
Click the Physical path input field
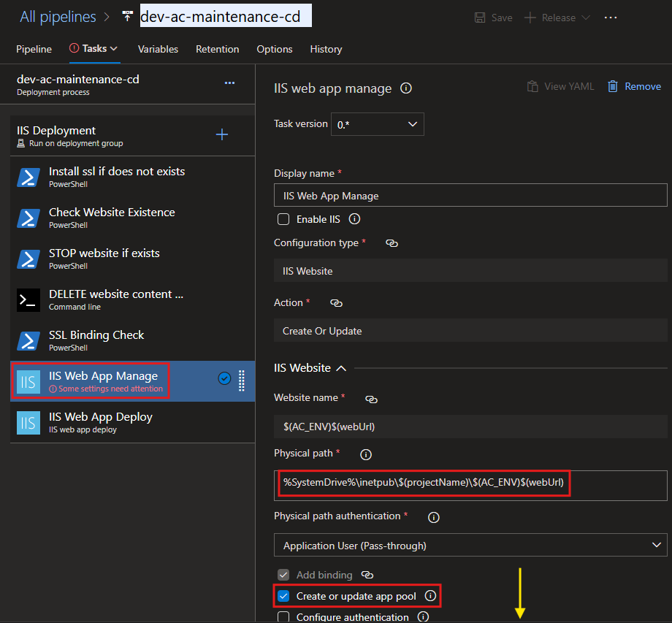pos(470,486)
